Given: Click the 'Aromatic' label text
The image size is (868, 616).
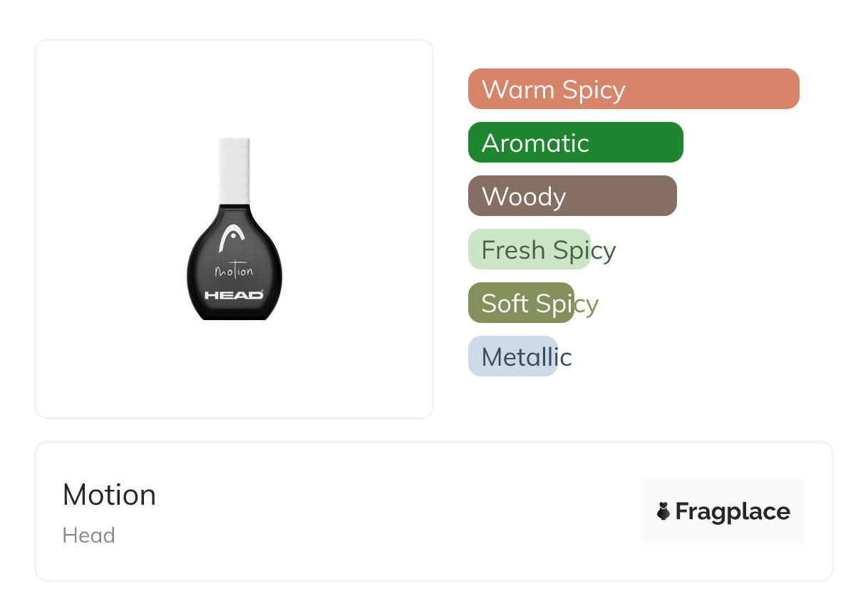Looking at the screenshot, I should click(x=535, y=143).
